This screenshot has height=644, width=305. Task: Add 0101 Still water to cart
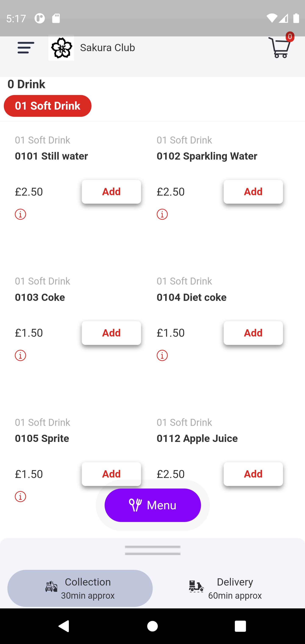tap(111, 192)
